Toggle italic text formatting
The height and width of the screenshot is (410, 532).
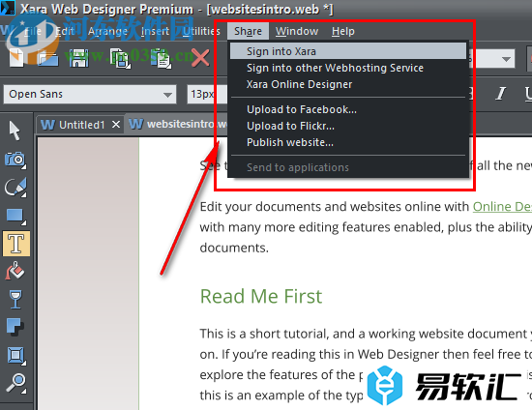click(500, 94)
